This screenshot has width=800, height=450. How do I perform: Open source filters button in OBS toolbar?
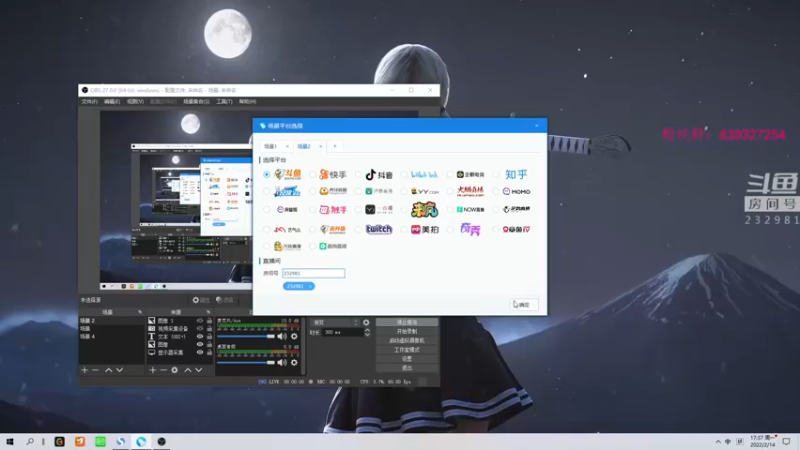(x=224, y=300)
